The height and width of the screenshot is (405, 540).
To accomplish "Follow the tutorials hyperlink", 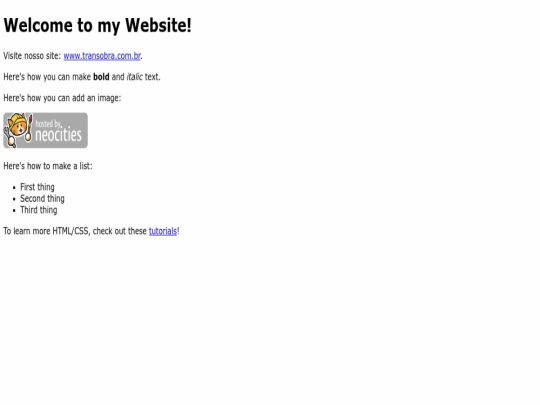I will pyautogui.click(x=163, y=231).
